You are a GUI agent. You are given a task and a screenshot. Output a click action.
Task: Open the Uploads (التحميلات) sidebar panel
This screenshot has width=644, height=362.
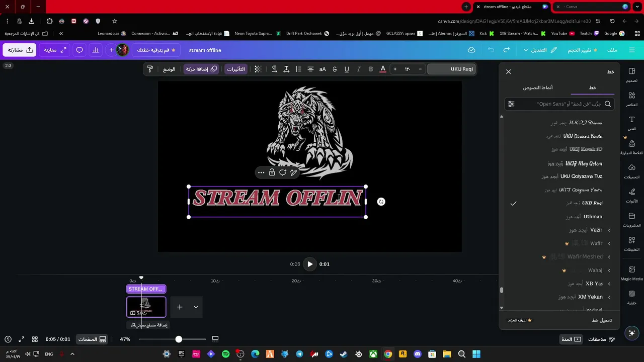point(632,171)
